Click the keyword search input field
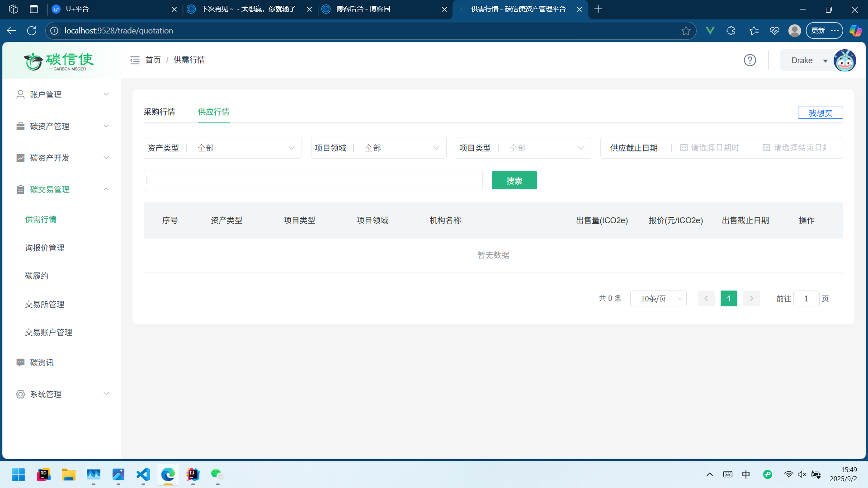Image resolution: width=868 pixels, height=488 pixels. 313,181
